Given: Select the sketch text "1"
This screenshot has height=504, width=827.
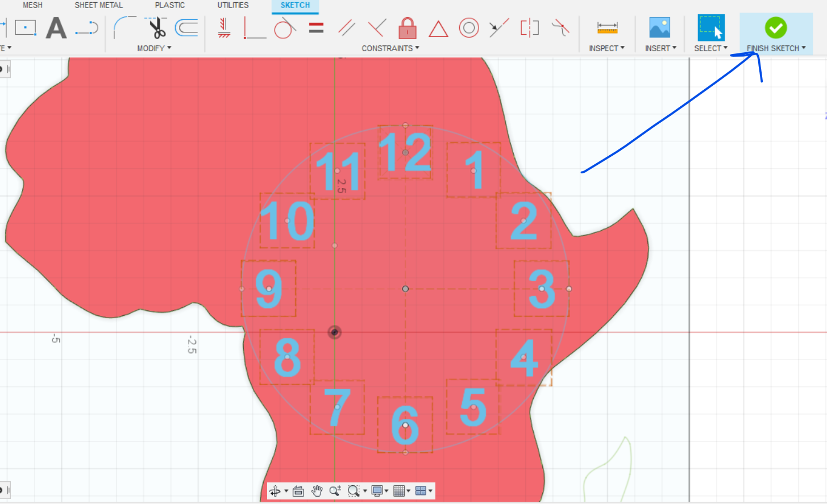Looking at the screenshot, I should pos(474,170).
